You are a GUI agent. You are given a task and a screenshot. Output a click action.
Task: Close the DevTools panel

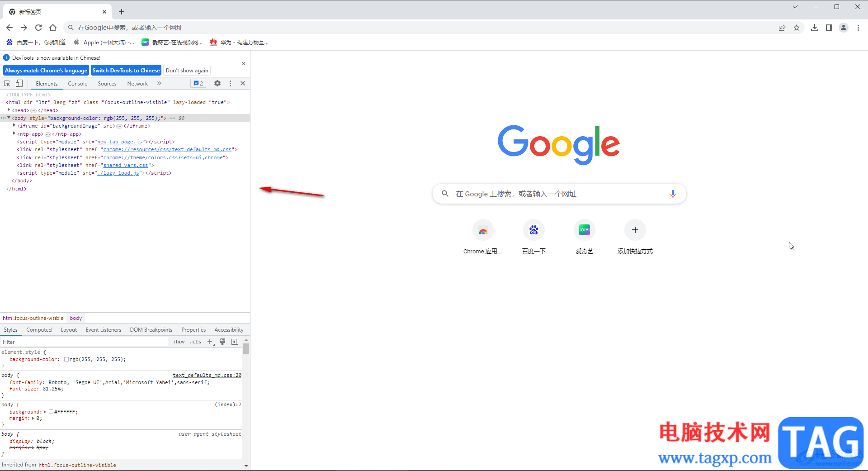243,83
